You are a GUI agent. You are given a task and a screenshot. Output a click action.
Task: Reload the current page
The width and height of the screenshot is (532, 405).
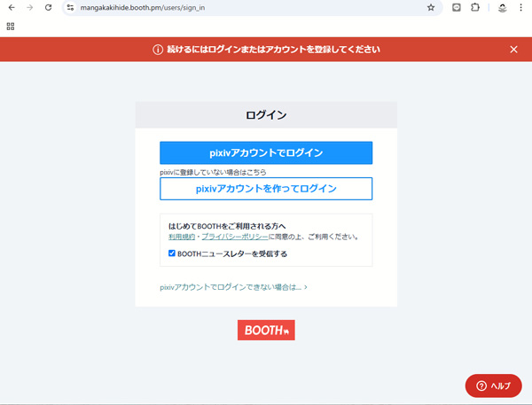(x=48, y=7)
